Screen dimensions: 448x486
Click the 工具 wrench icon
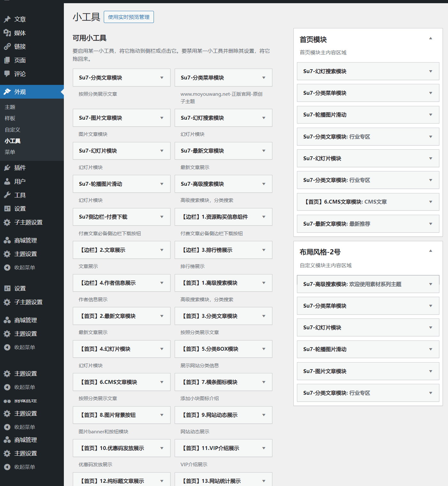(x=7, y=195)
